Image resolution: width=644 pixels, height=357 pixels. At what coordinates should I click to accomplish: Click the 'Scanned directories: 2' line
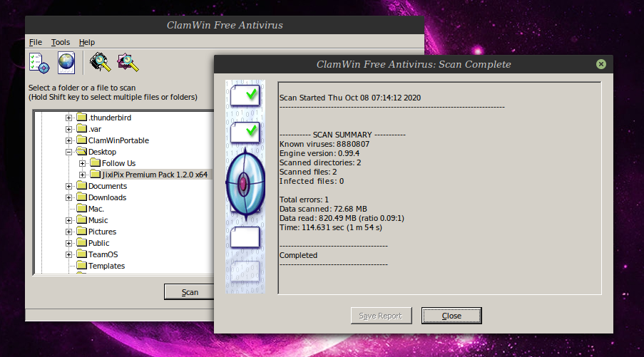pyautogui.click(x=320, y=162)
